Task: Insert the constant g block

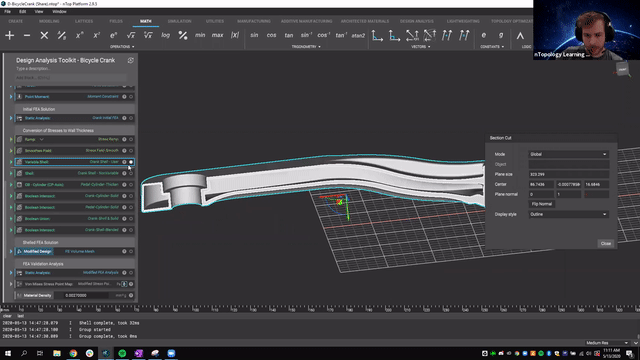Action: [x=501, y=36]
